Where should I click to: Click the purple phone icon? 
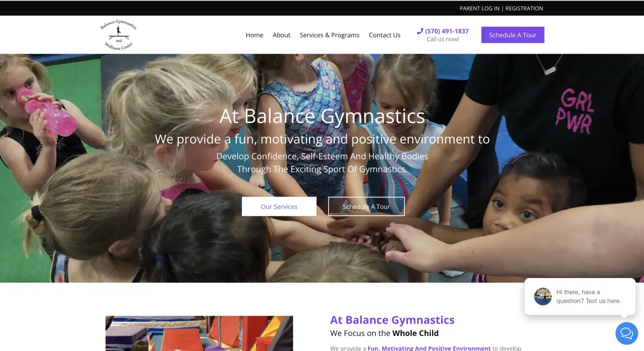click(420, 31)
